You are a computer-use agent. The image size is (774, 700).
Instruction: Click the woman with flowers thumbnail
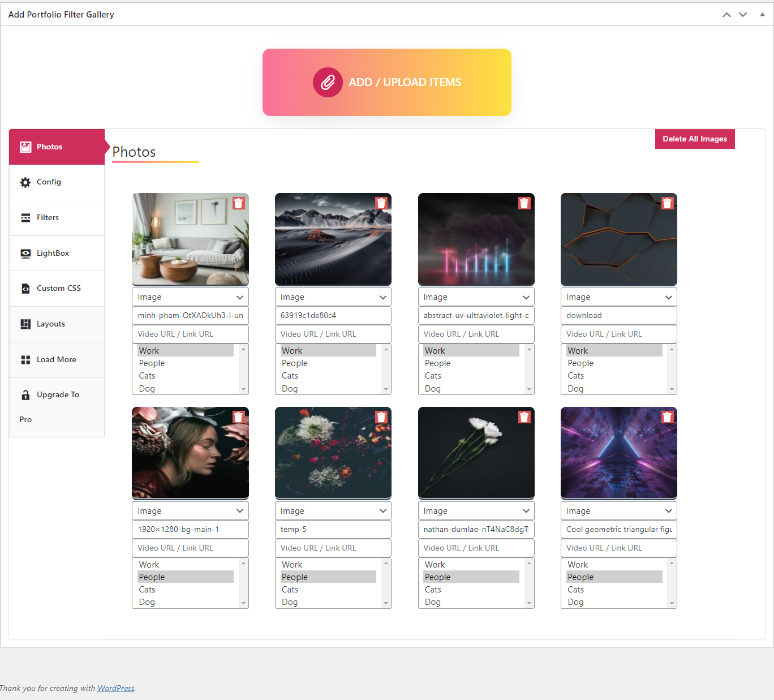click(190, 453)
